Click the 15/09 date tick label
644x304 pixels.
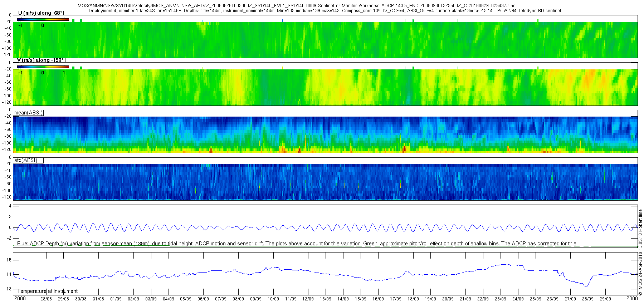coord(361,299)
